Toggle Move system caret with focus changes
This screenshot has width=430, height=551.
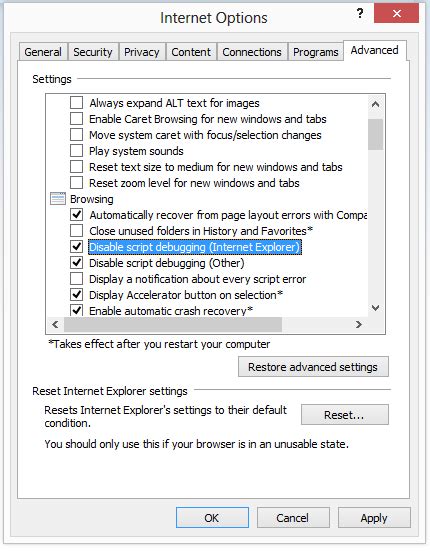click(x=77, y=135)
